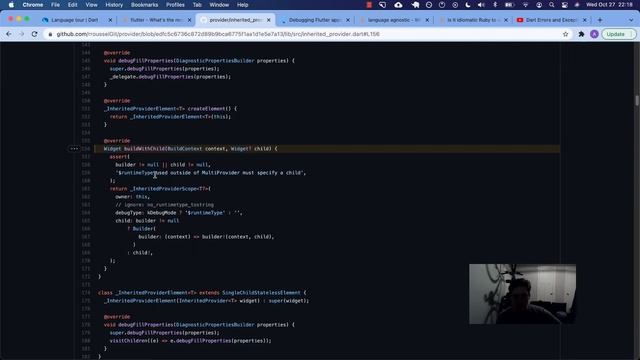This screenshot has height=360, width=640.
Task: Open the Window menu
Action: point(219,5)
